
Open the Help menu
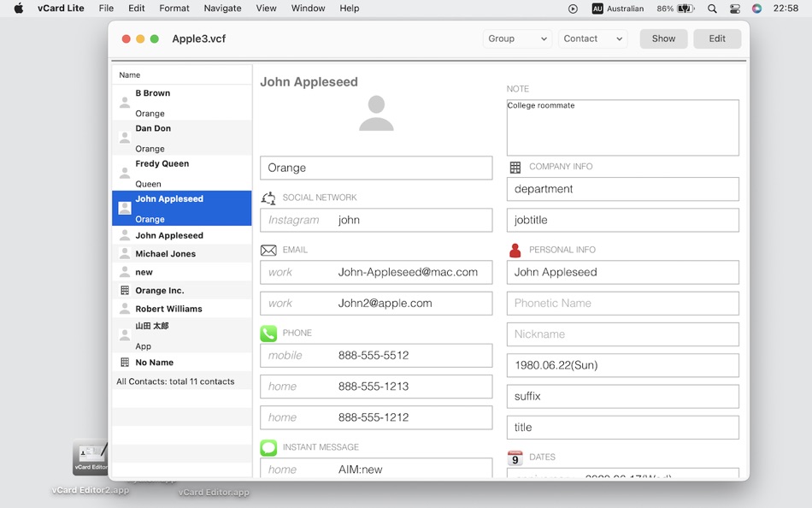click(x=350, y=9)
